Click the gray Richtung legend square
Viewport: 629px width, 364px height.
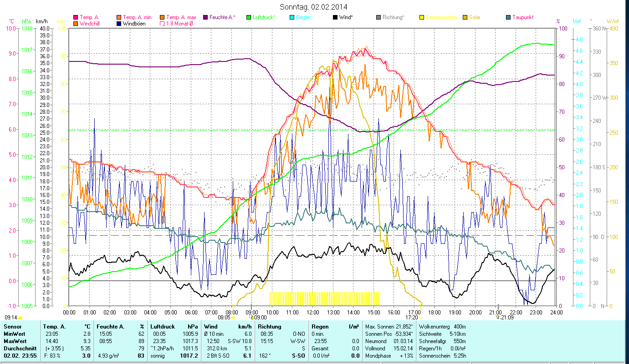pos(378,17)
